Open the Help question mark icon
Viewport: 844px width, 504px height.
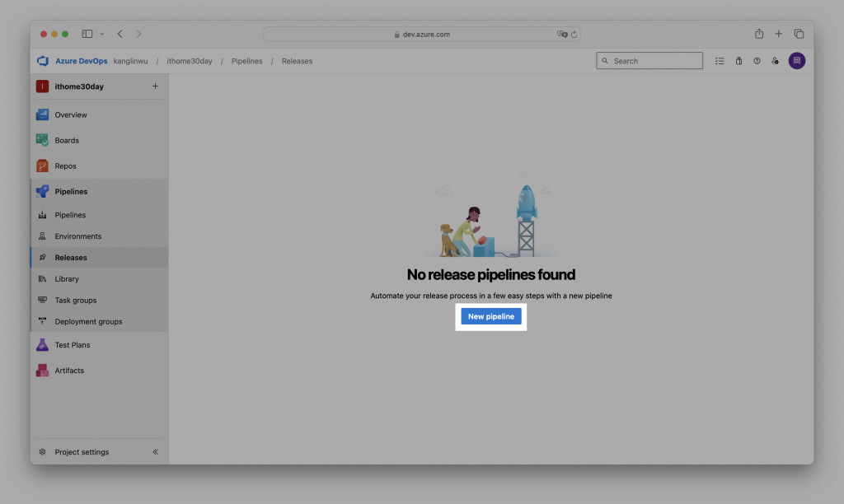tap(757, 61)
